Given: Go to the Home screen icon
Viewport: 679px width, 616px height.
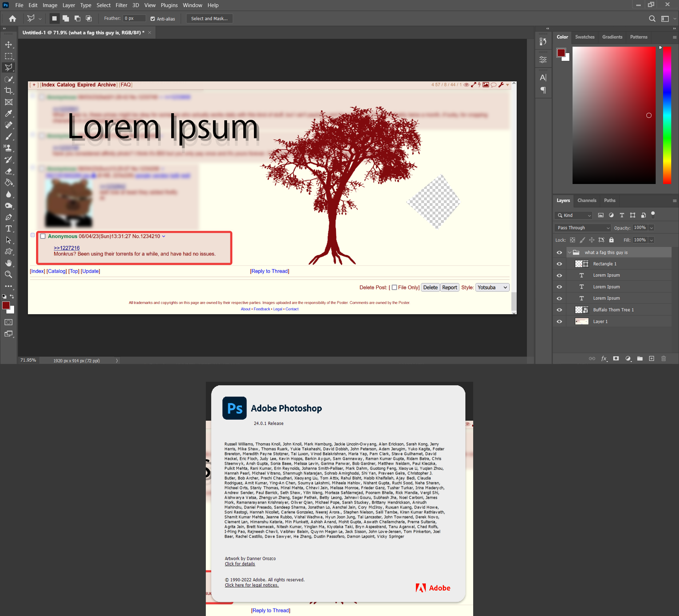Looking at the screenshot, I should 13,18.
